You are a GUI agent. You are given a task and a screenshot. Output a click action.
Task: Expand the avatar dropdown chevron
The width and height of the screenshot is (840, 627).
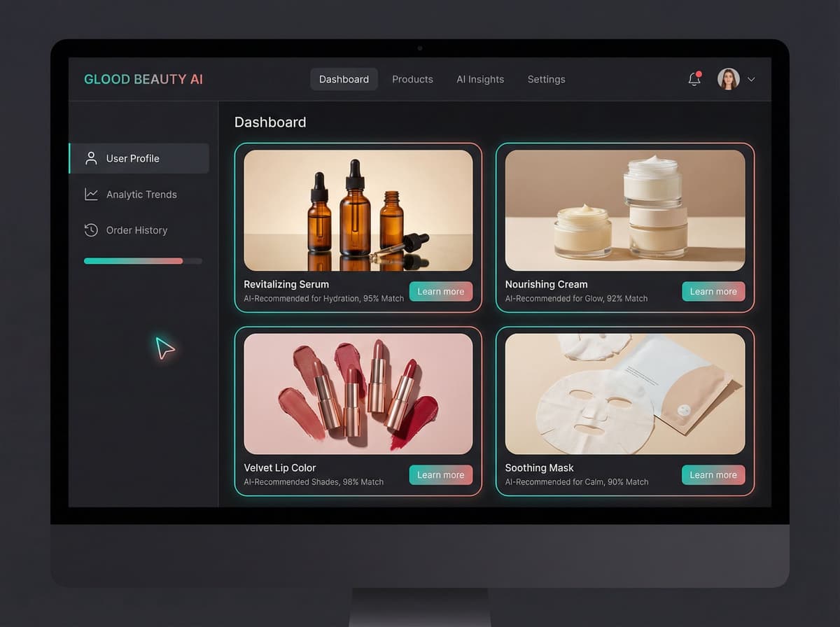click(751, 80)
